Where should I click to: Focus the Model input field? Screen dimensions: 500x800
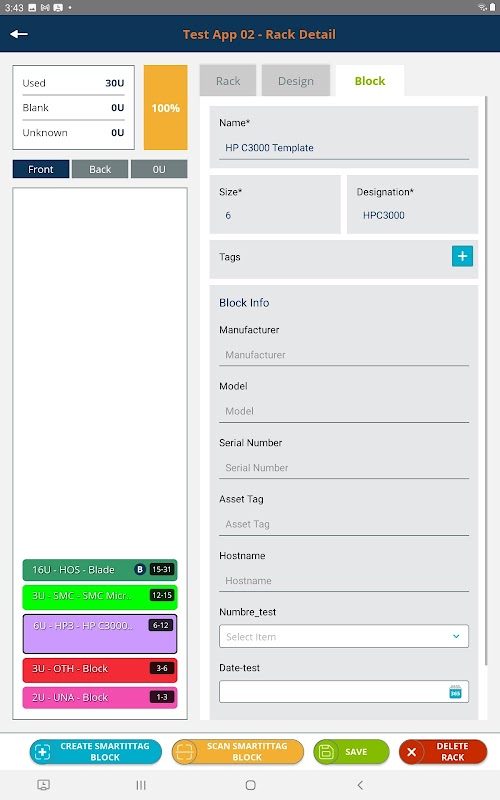(x=344, y=411)
